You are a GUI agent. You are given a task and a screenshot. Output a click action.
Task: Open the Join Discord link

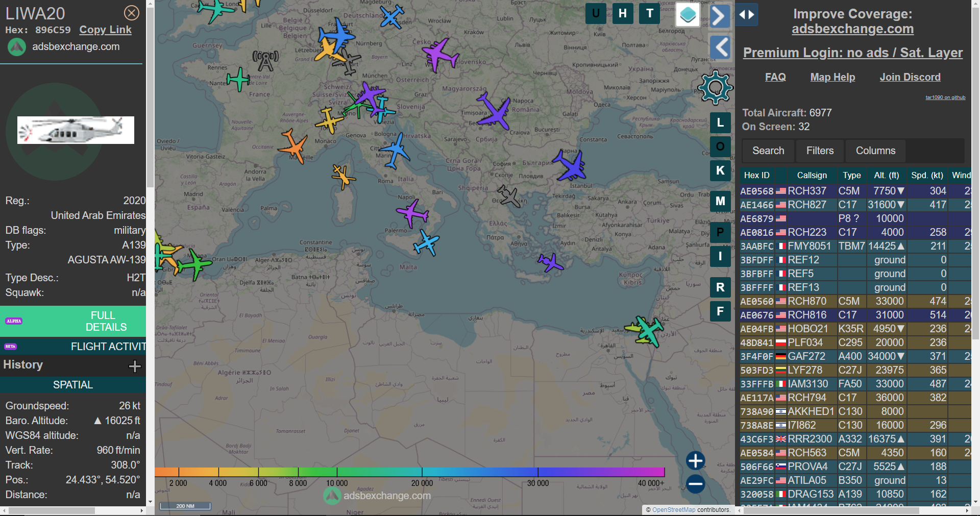[x=910, y=77]
